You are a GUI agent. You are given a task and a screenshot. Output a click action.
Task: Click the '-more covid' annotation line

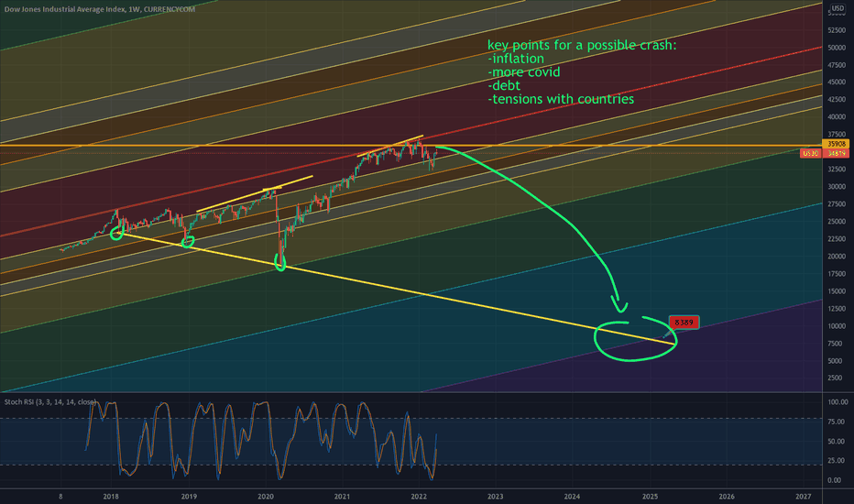(x=524, y=71)
